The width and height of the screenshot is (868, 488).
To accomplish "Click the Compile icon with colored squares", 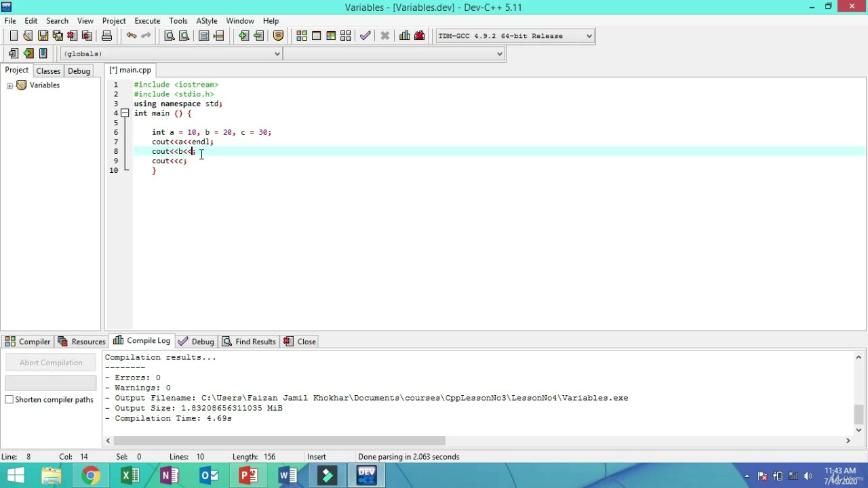I will 302,36.
